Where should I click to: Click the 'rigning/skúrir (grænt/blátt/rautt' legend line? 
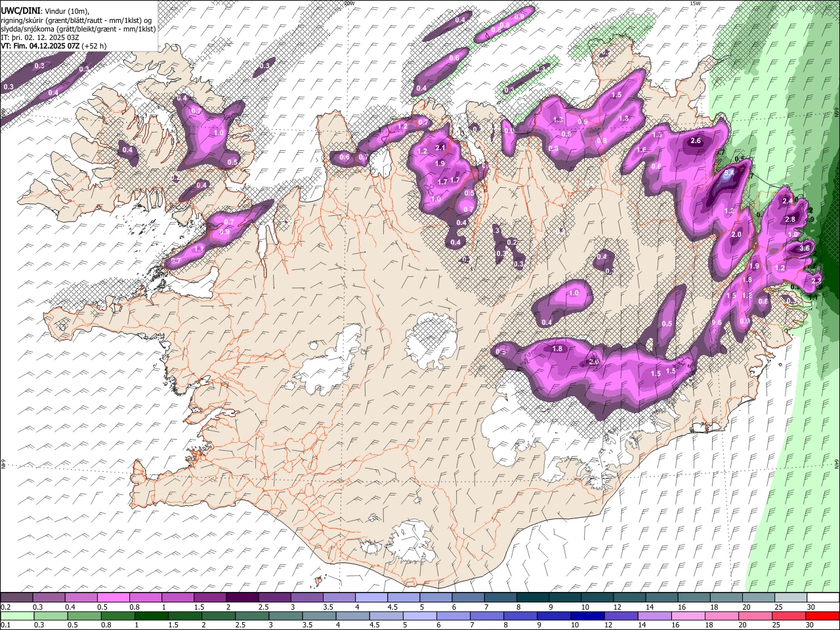tap(77, 20)
